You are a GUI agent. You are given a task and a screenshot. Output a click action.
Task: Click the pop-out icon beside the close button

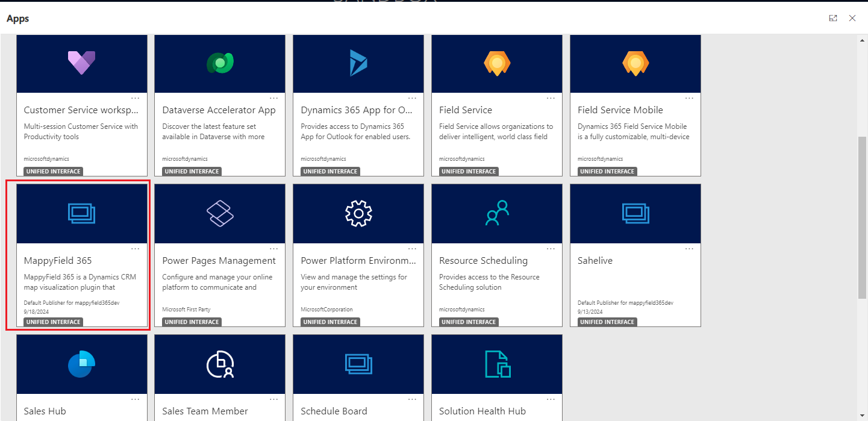pos(833,18)
